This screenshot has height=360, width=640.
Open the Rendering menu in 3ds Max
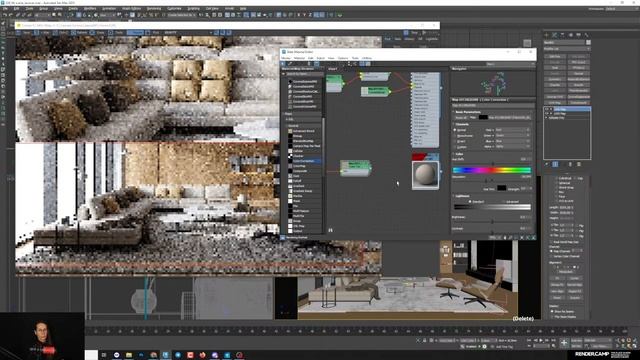pyautogui.click(x=154, y=8)
